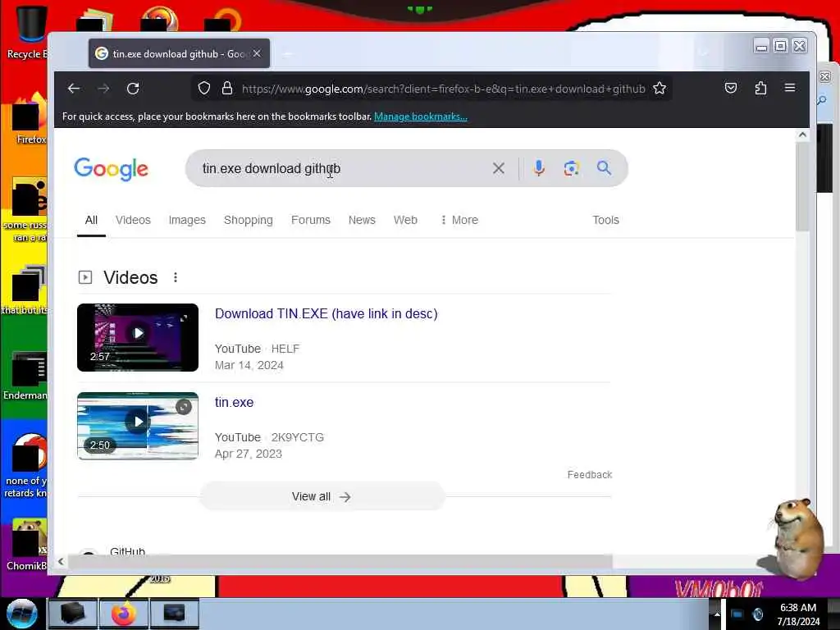The height and width of the screenshot is (630, 840).
Task: Open the tracking protection shield icon
Action: (204, 88)
